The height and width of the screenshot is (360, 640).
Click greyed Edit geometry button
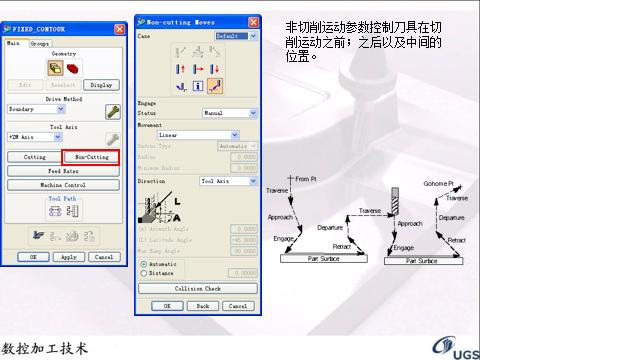coord(25,85)
